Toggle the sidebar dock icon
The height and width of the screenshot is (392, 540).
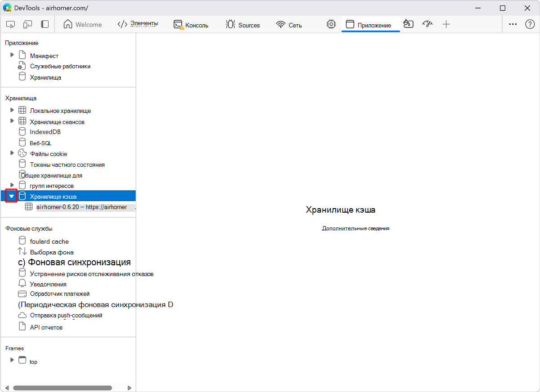pos(45,24)
